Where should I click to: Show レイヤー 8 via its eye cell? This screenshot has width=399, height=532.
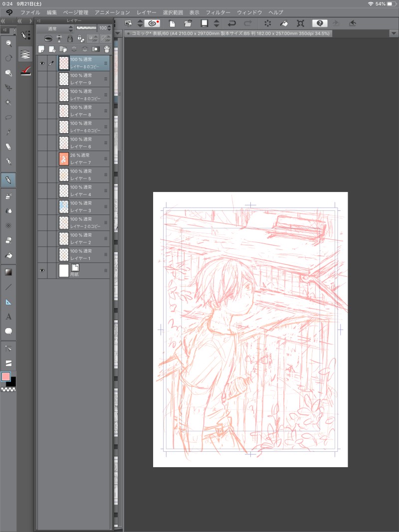[x=42, y=111]
